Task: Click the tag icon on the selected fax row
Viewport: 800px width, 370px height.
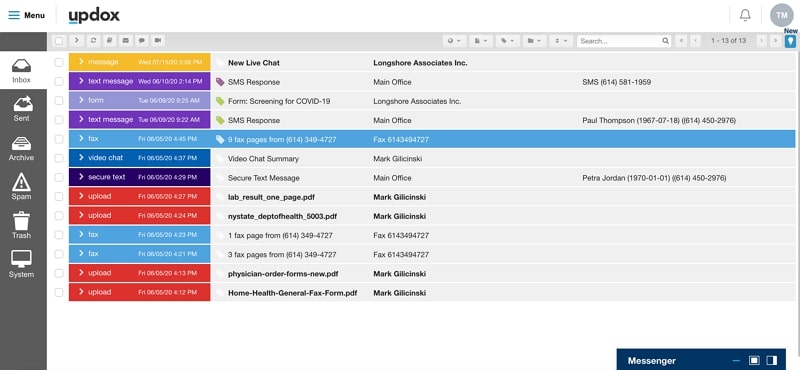Action: tap(220, 139)
